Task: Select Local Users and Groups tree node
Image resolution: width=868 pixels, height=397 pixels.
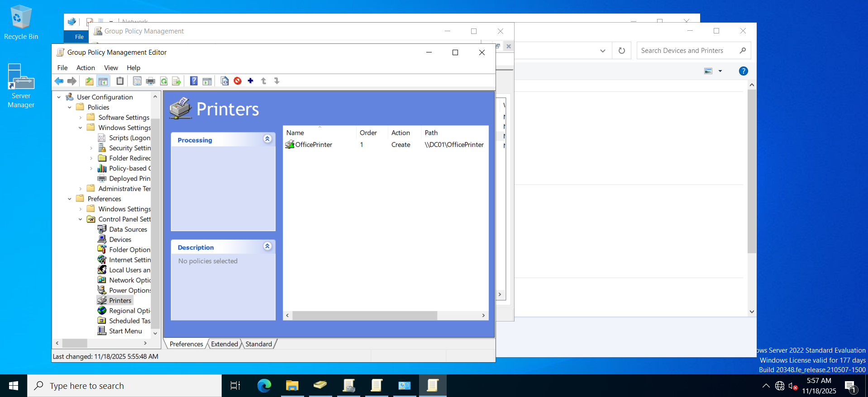Action: 129,270
